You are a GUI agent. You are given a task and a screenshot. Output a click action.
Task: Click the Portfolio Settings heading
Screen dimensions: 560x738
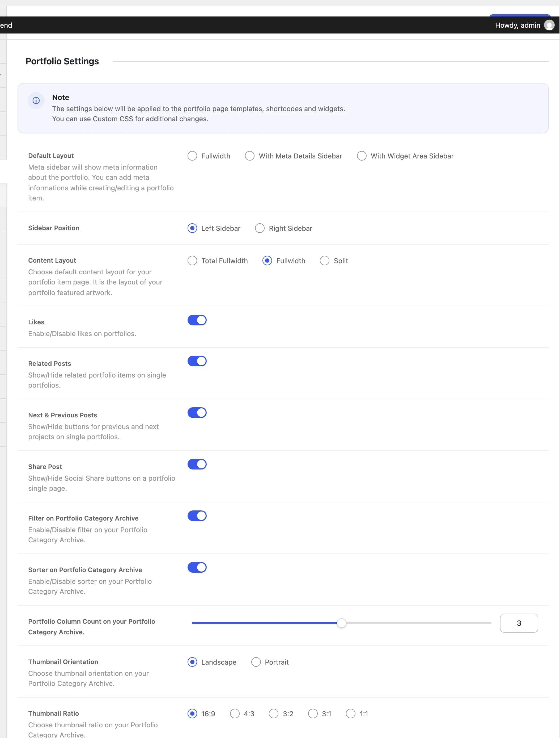pos(62,61)
